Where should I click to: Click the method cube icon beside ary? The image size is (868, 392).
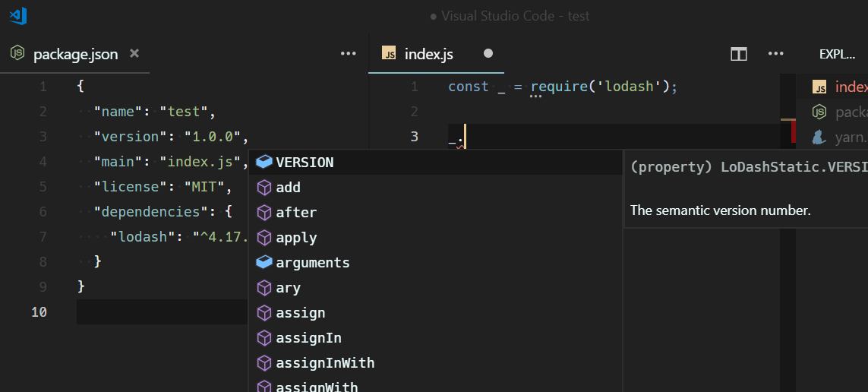(264, 288)
